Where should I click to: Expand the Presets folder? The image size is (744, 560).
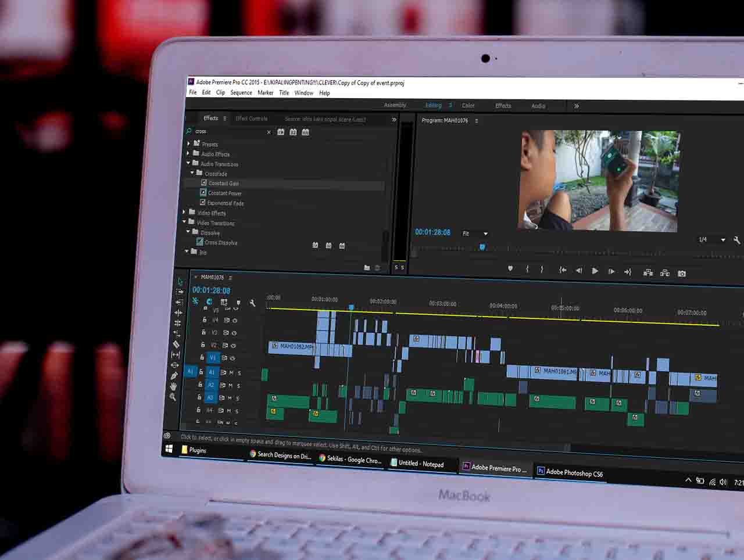(x=188, y=143)
